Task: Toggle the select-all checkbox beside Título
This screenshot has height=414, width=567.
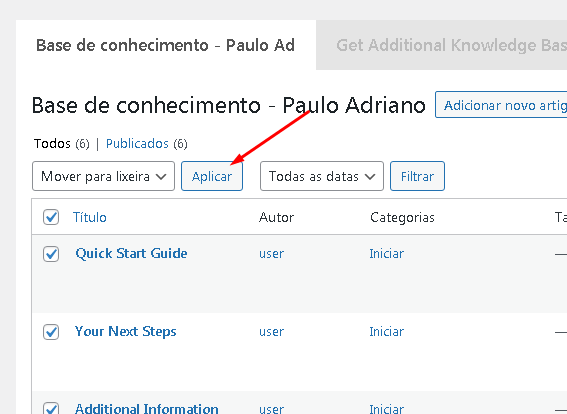Action: 51,217
